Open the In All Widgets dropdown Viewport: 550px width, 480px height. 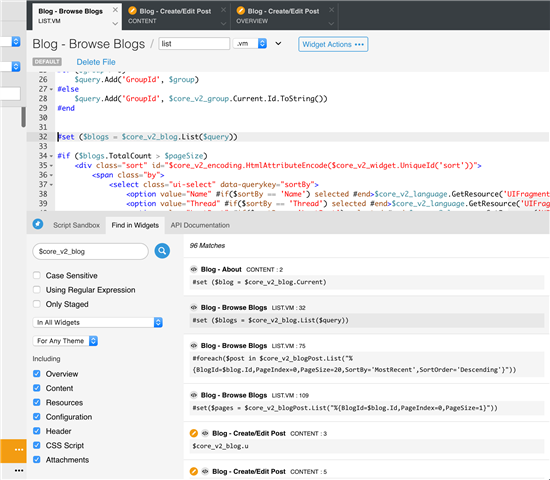tap(98, 322)
